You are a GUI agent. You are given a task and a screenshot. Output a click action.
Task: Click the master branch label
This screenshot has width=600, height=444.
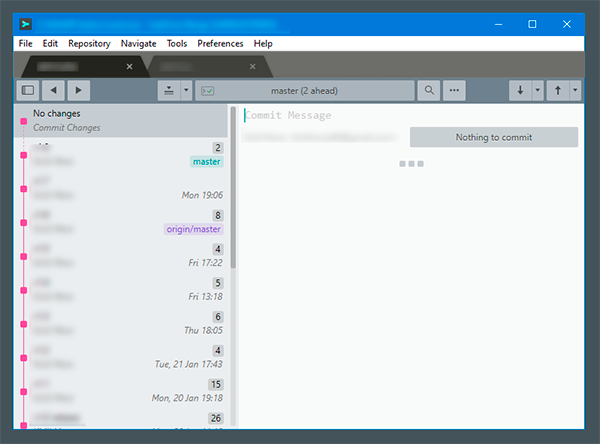[207, 162]
